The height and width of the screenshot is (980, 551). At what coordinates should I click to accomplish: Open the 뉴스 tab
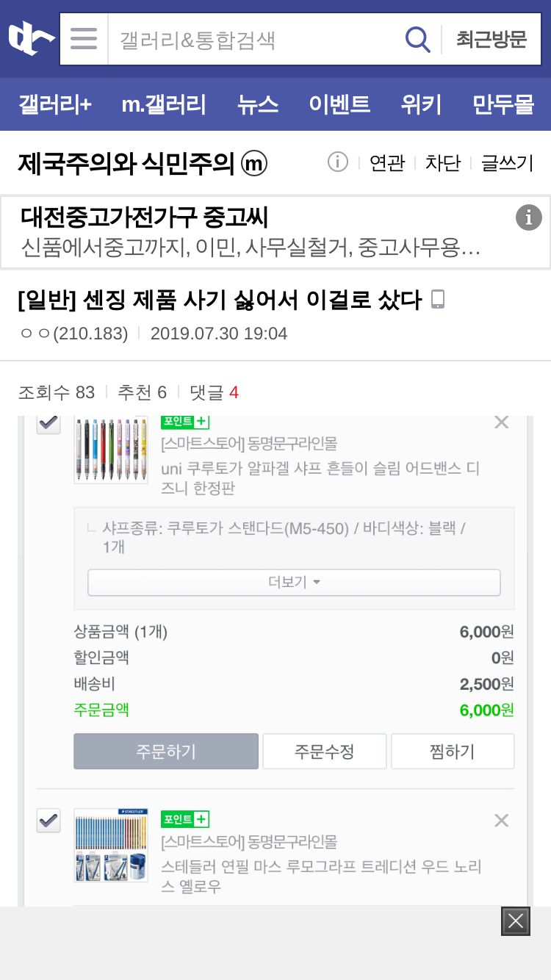(257, 104)
